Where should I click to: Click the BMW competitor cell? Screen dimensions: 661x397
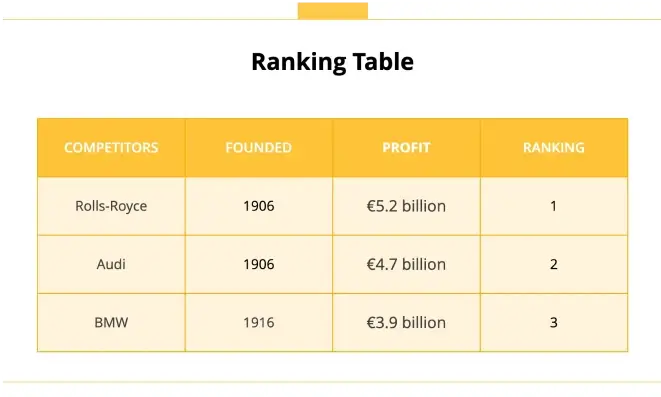point(111,322)
